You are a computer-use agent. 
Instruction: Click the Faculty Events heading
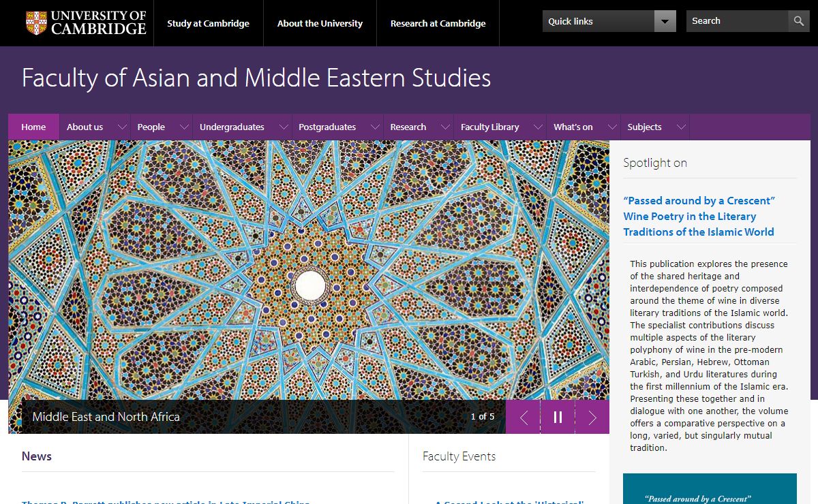(x=459, y=456)
